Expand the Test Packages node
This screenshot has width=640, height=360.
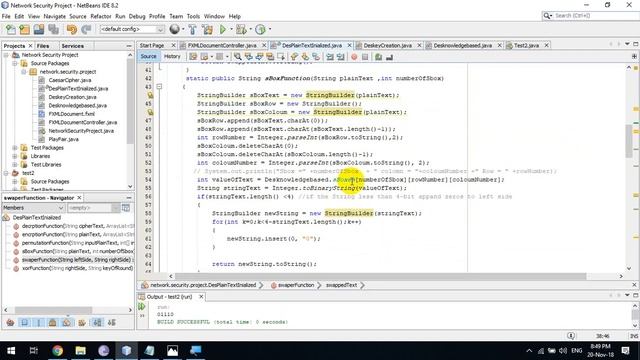point(15,148)
